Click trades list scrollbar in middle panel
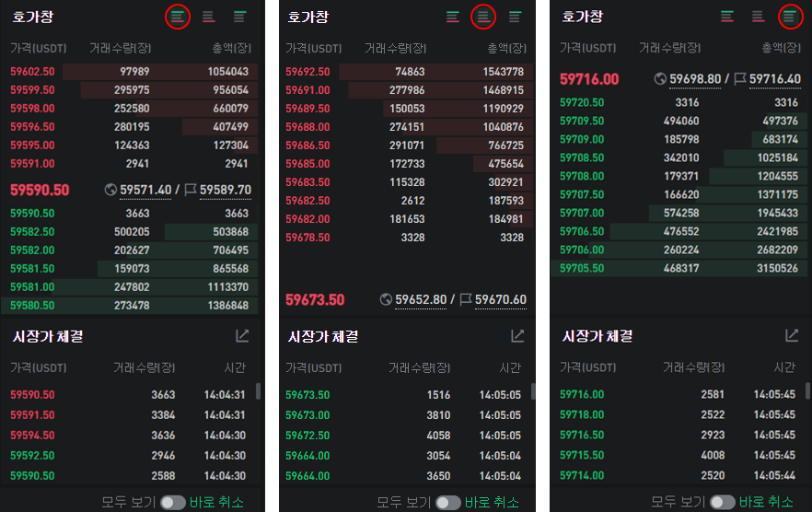 (533, 391)
